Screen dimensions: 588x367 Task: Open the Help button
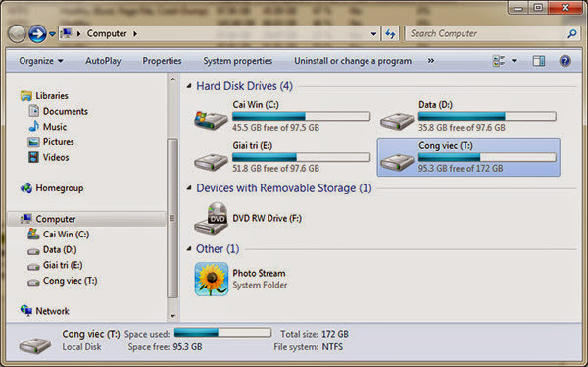coord(564,61)
